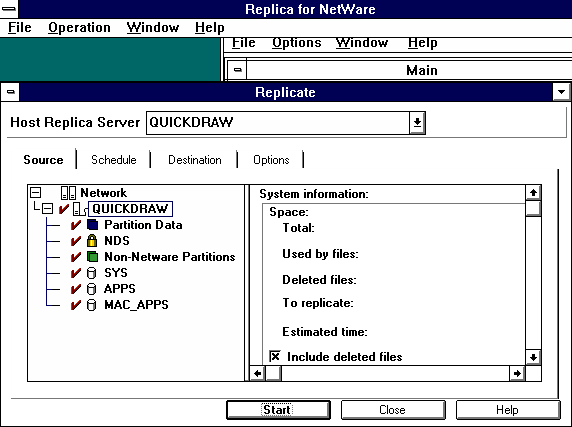
Task: Click the Network servers icon in tree
Action: pos(68,193)
